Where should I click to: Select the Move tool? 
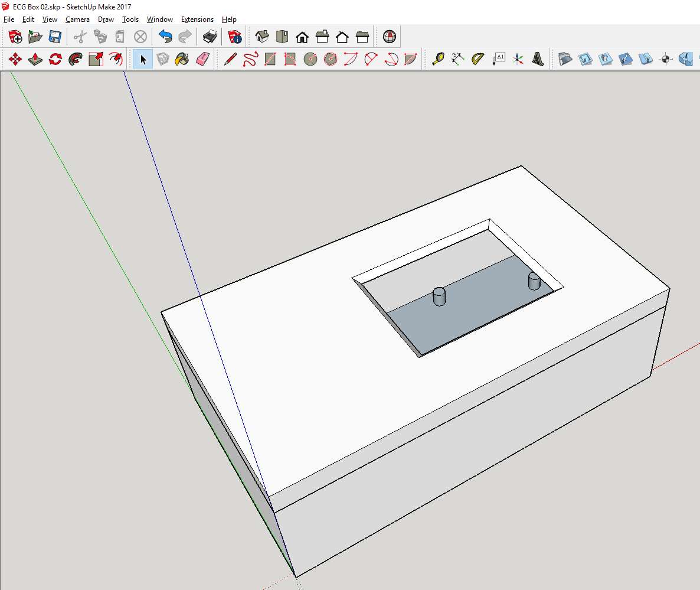tap(15, 58)
